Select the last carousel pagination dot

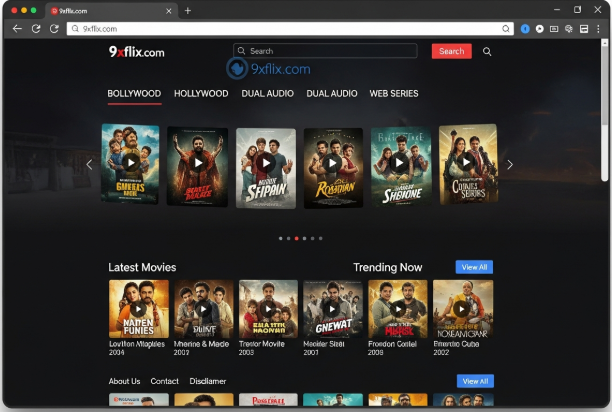click(x=321, y=238)
